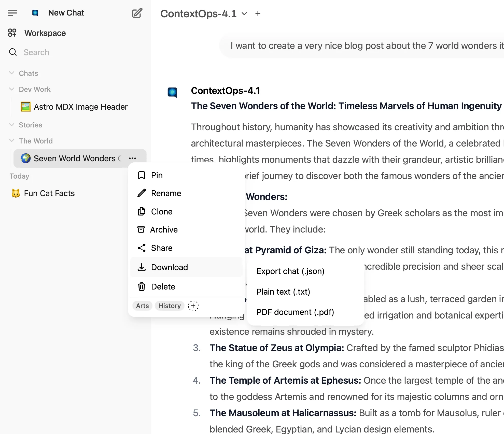The height and width of the screenshot is (434, 504).
Task: Toggle the sidebar hamburger menu icon
Action: click(x=12, y=13)
